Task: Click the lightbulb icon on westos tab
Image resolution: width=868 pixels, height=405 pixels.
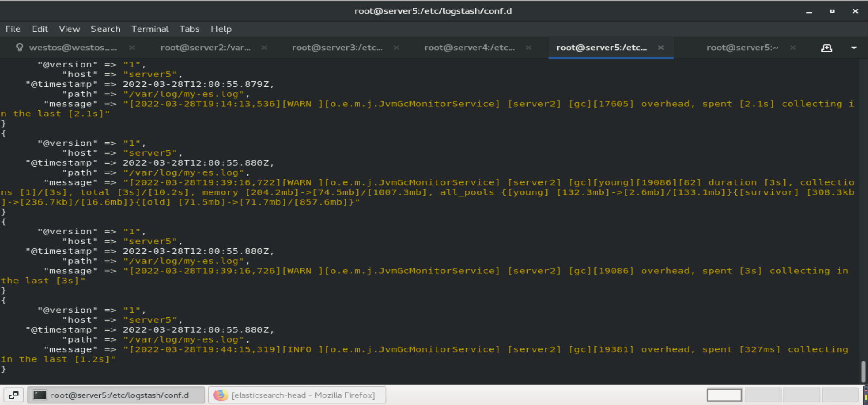Action: 19,48
